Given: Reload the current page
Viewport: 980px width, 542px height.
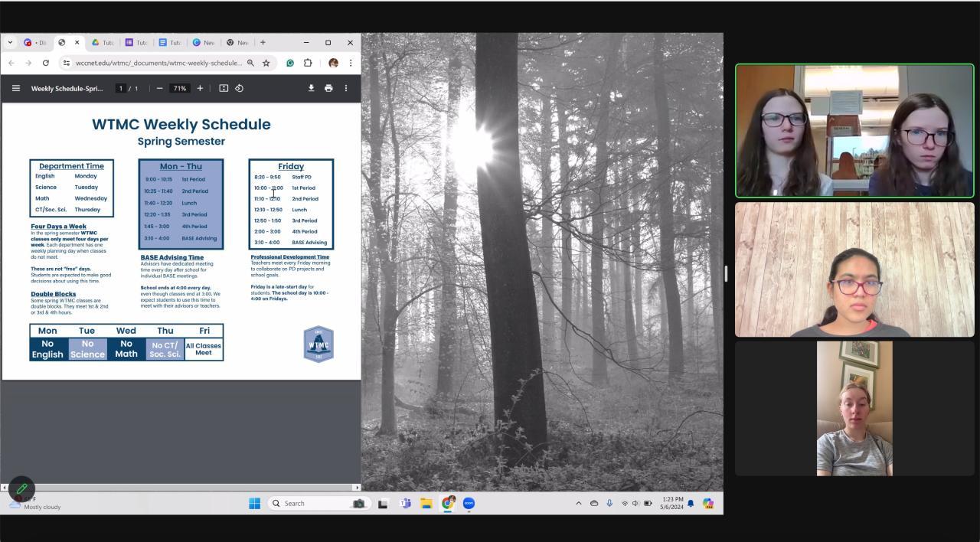Looking at the screenshot, I should 46,63.
